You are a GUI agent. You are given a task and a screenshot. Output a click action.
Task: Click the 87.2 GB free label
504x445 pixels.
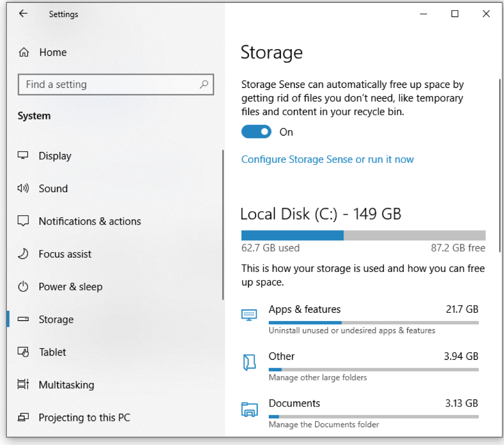click(x=458, y=248)
